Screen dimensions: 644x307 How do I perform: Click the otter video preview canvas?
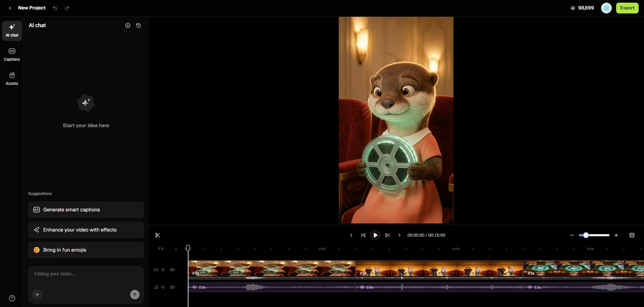click(x=396, y=120)
